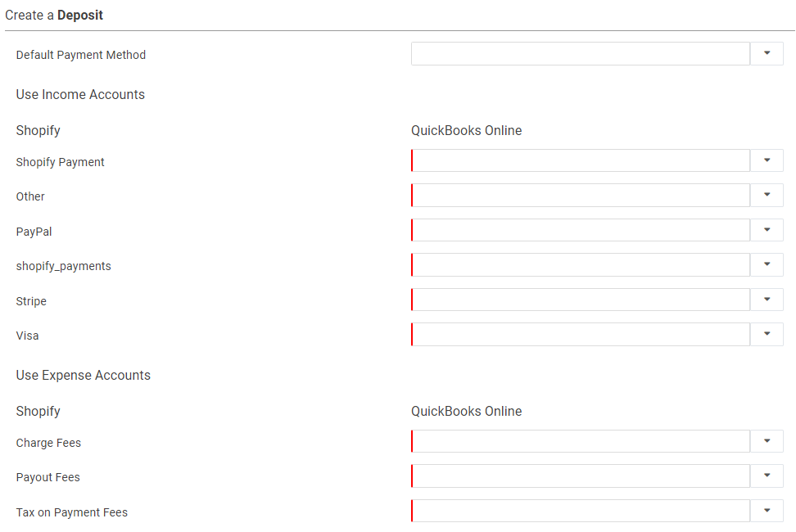Click the 'Payout Fees' row label
The width and height of the screenshot is (796, 532).
click(47, 477)
